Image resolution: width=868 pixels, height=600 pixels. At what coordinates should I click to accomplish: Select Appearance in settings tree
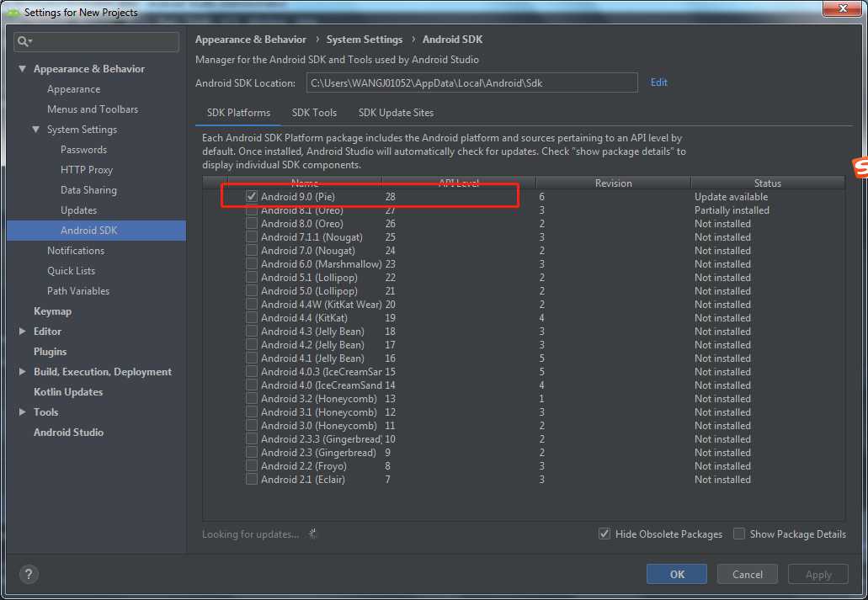coord(73,89)
